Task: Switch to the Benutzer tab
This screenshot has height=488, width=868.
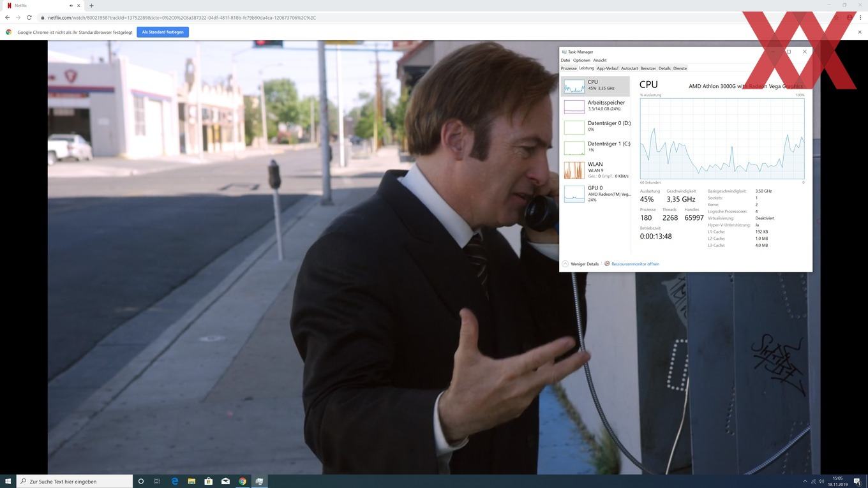Action: [648, 68]
